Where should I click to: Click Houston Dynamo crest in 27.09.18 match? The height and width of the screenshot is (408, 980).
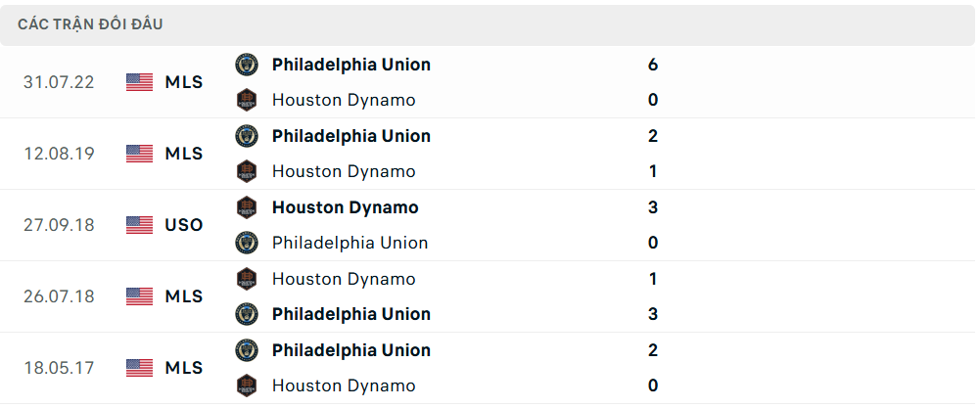tap(247, 207)
